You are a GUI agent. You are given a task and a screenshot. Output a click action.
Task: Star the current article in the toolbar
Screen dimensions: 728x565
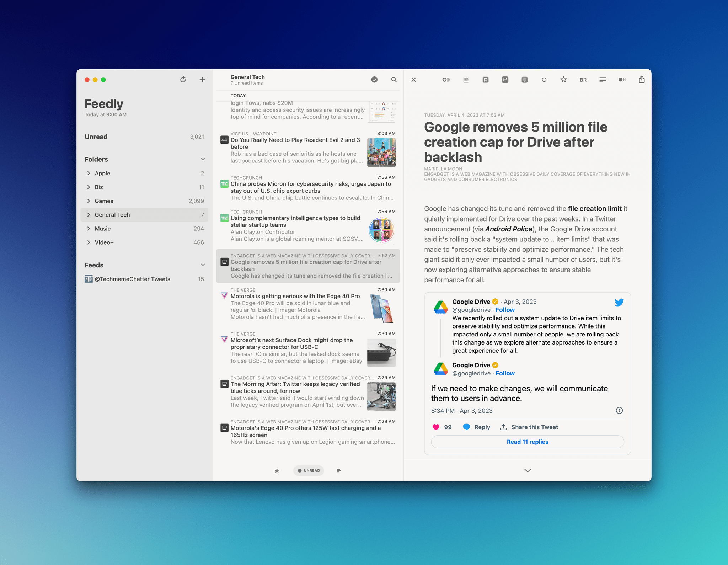[563, 80]
